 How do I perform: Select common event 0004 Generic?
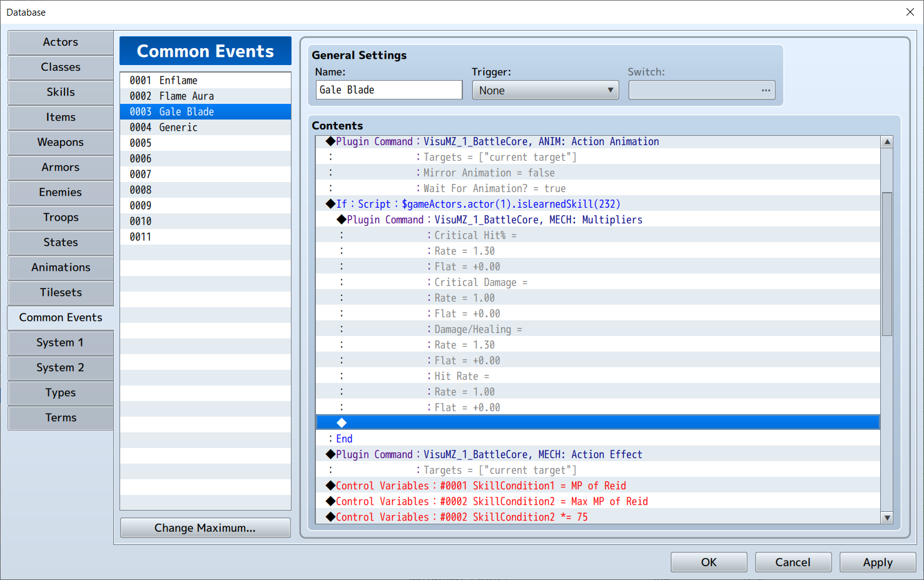205,128
